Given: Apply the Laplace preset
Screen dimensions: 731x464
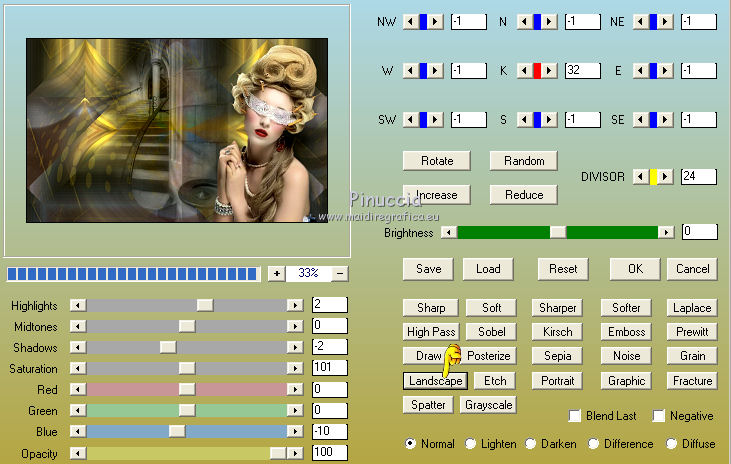Looking at the screenshot, I should point(692,308).
